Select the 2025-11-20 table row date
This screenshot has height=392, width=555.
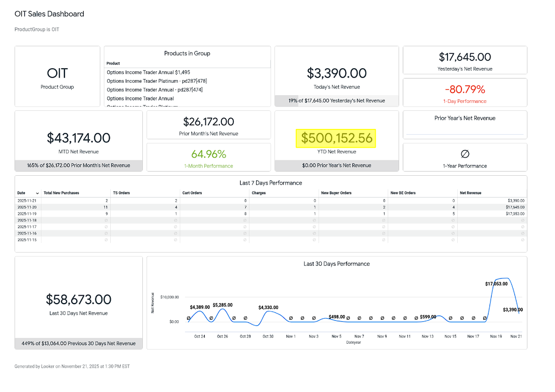[x=26, y=207]
